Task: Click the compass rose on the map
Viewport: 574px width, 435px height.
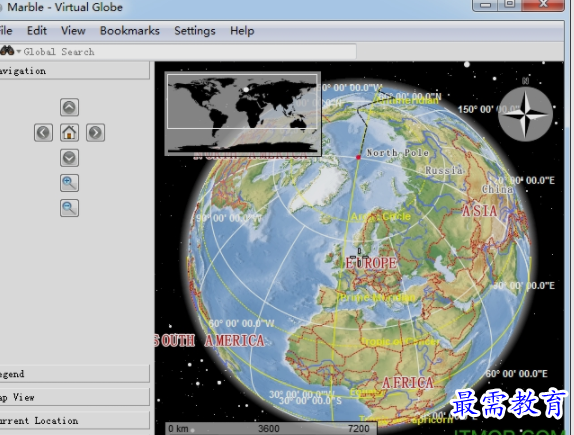Action: (x=526, y=114)
